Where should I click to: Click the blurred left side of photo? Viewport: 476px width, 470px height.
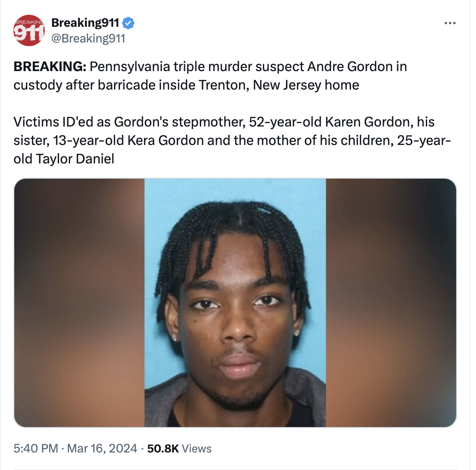(x=79, y=302)
